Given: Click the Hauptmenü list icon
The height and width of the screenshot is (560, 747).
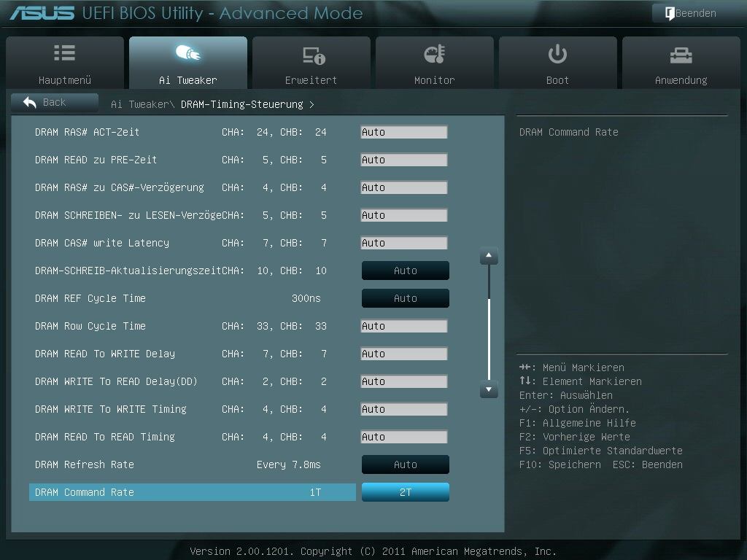Looking at the screenshot, I should 64,52.
